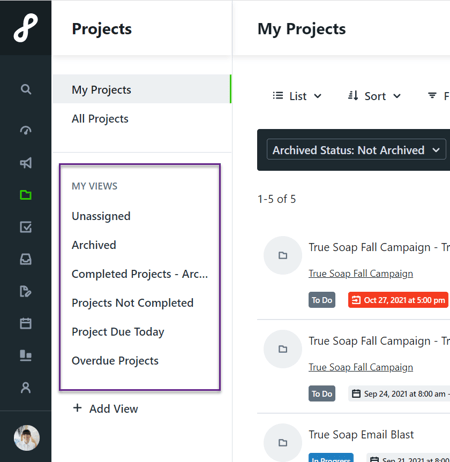Open the True Soap Fall Campaign link under the Oct 27 project
Image resolution: width=450 pixels, height=462 pixels.
click(x=361, y=274)
